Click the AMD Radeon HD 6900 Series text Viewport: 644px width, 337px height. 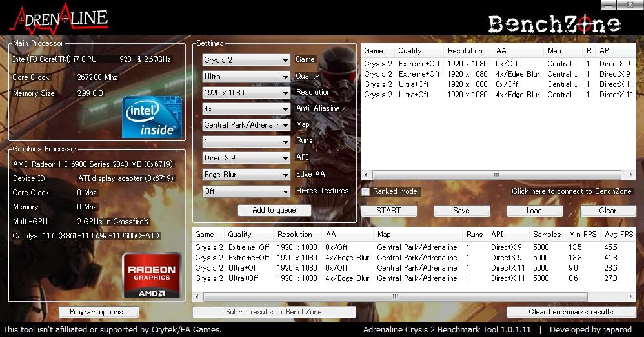click(x=93, y=164)
